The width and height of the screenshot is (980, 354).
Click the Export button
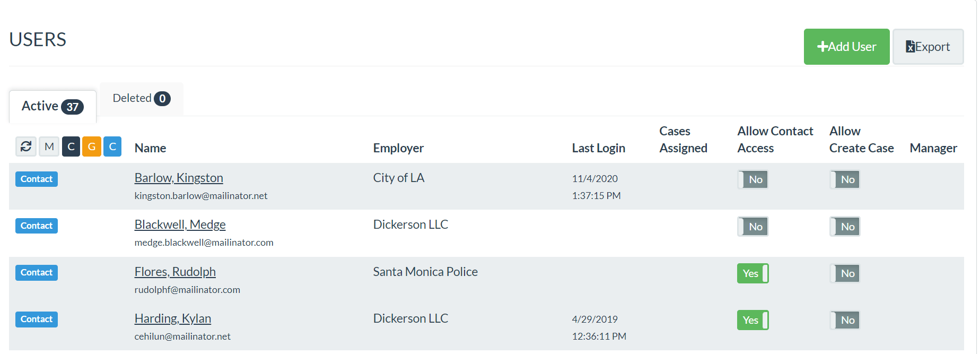(x=927, y=47)
